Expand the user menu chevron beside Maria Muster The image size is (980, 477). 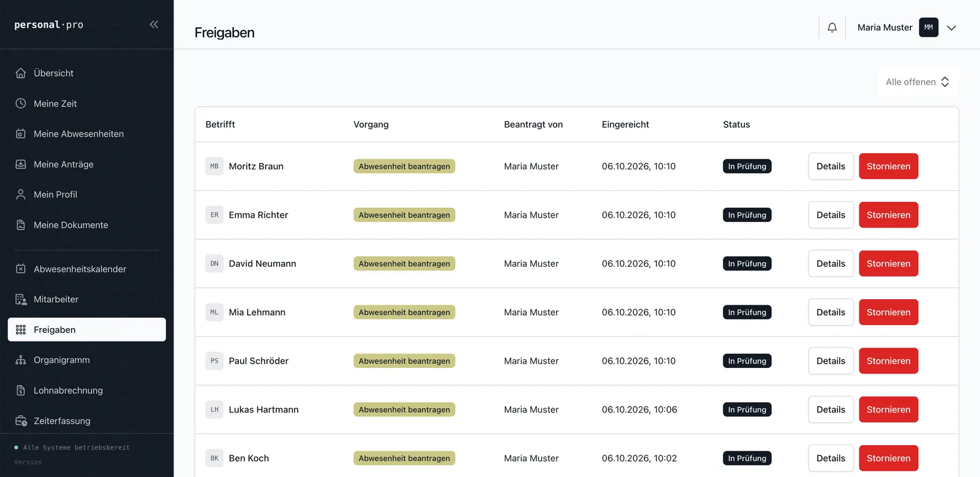(951, 28)
